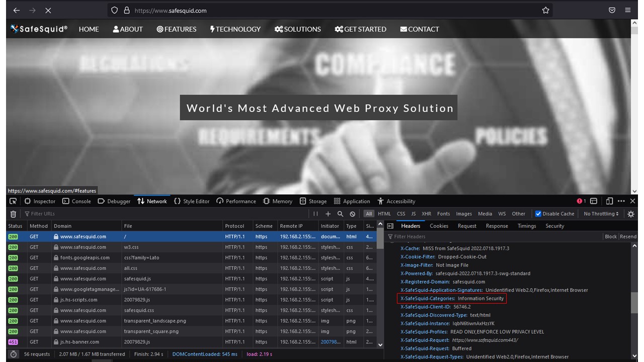Screen dimensions: 644x362
Task: Click the padlock site security icon
Action: (127, 10)
